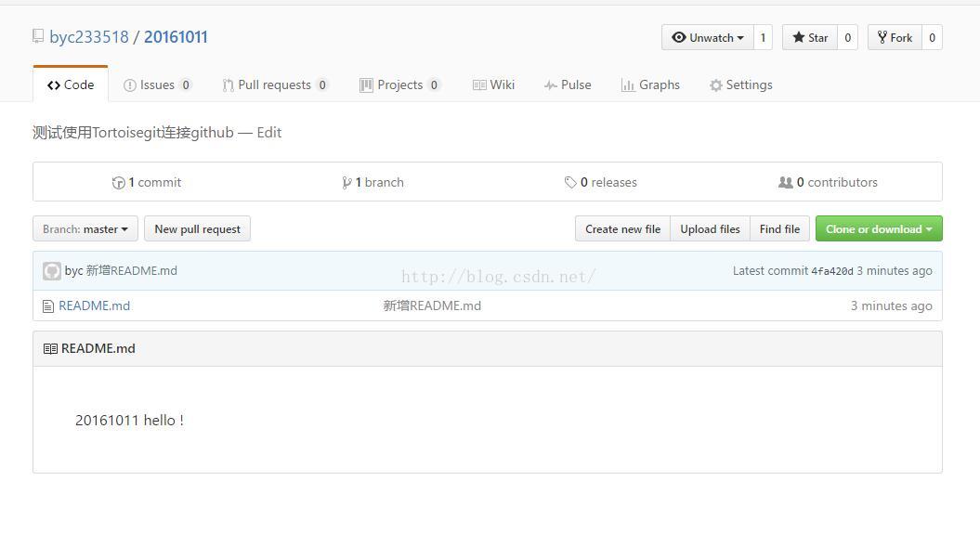The height and width of the screenshot is (533, 980).
Task: Click New pull request button
Action: click(198, 228)
